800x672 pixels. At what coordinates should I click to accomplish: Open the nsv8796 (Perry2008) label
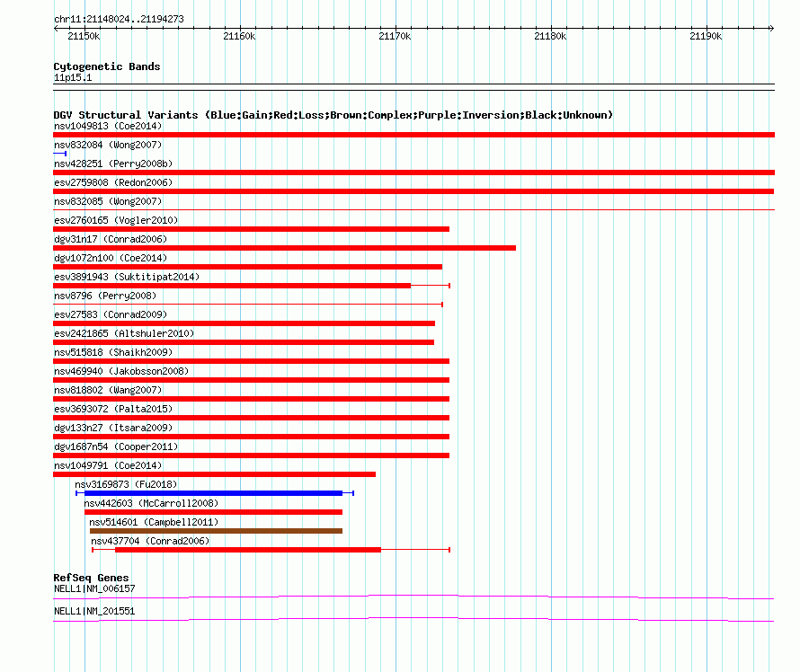click(105, 296)
